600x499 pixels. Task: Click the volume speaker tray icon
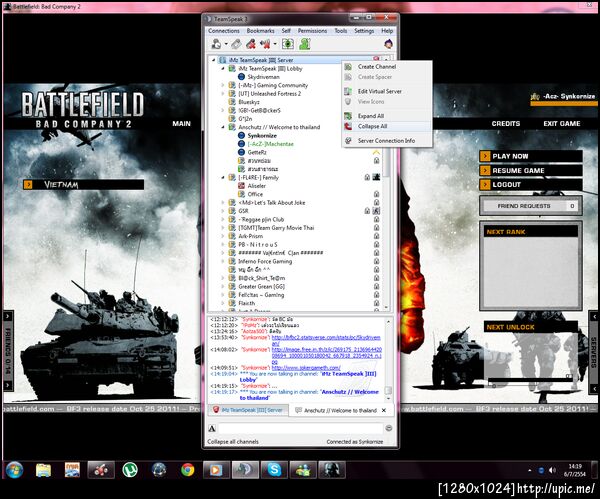tap(552, 470)
